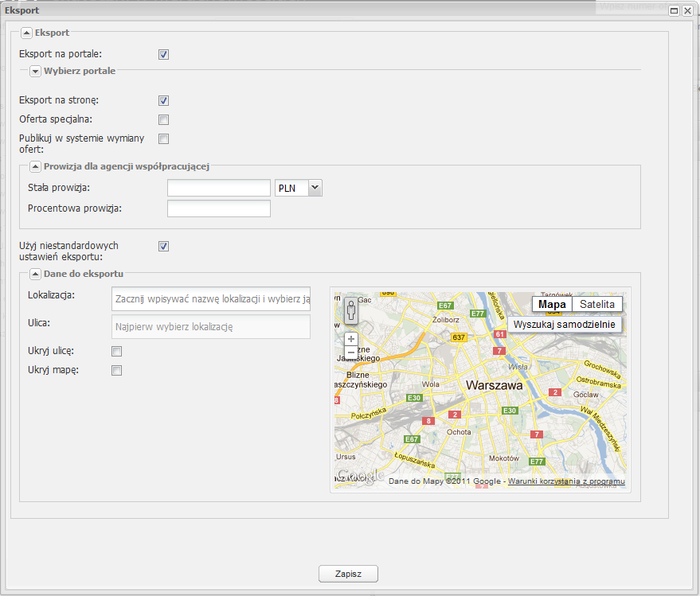Screen dimensions: 700x596
Task: Zoom in on the map
Action: tap(351, 339)
